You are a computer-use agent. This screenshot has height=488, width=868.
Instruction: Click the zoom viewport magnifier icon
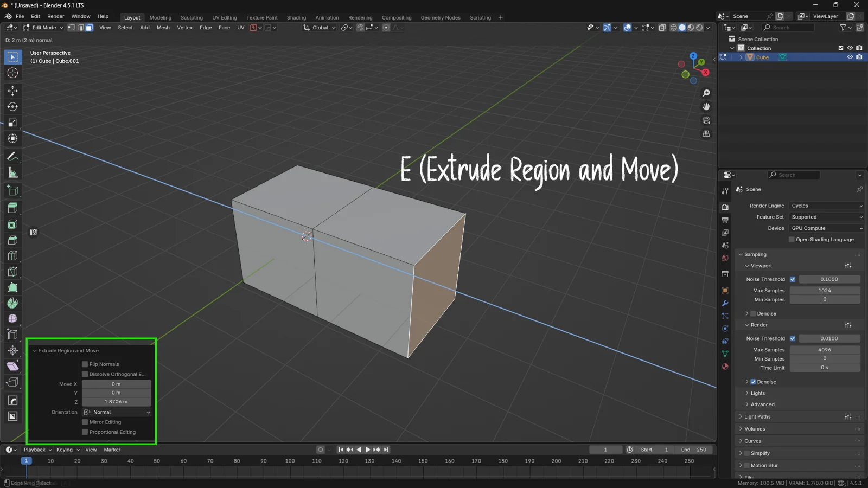point(706,93)
